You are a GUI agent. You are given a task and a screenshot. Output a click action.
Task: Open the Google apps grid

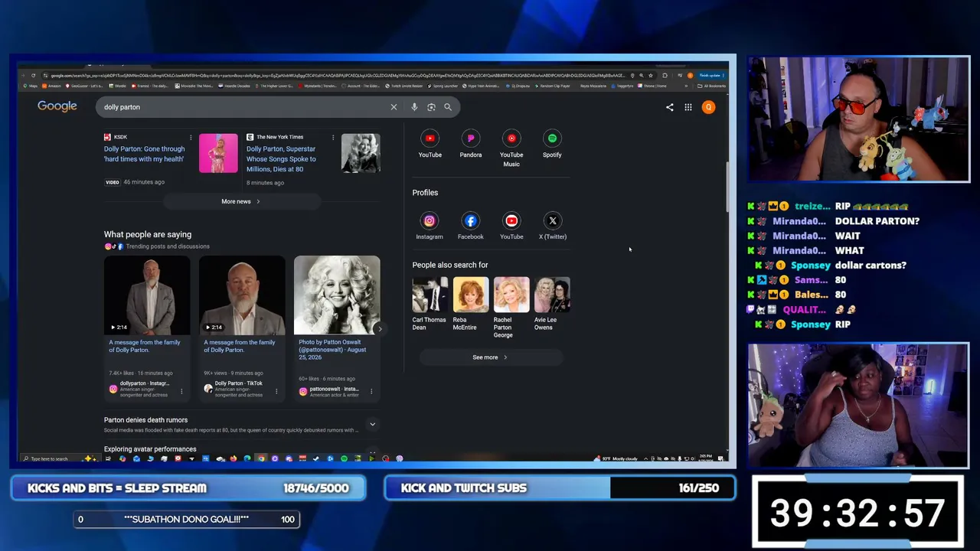pyautogui.click(x=688, y=107)
